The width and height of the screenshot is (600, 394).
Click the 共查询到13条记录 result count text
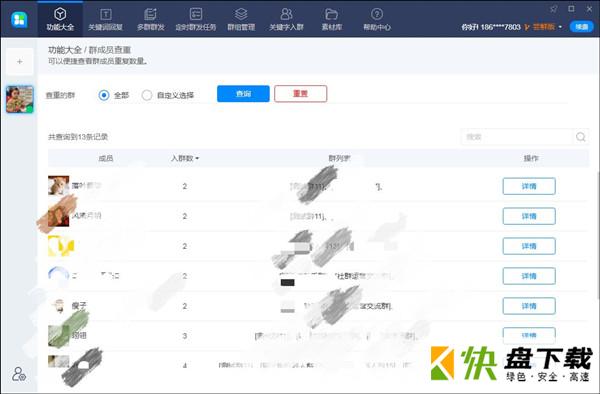[x=78, y=137]
